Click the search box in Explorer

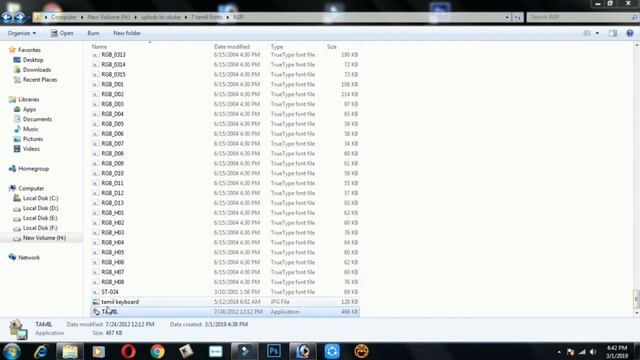(582, 17)
